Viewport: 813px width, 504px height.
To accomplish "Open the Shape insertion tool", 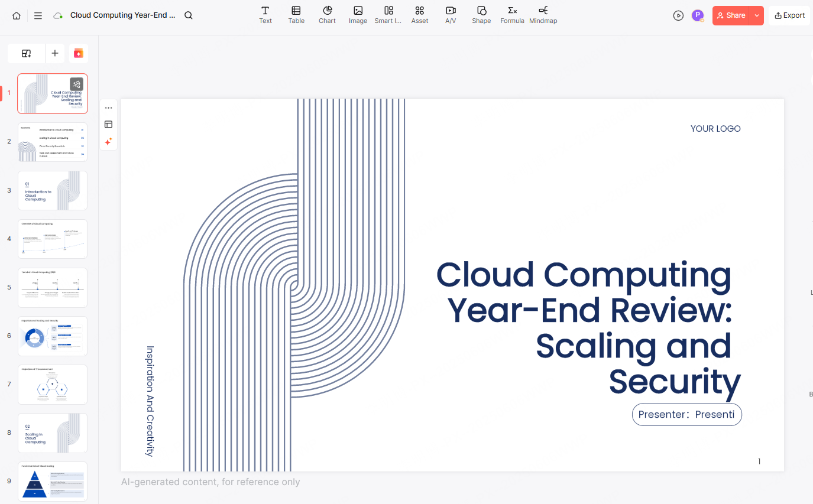I will [481, 15].
